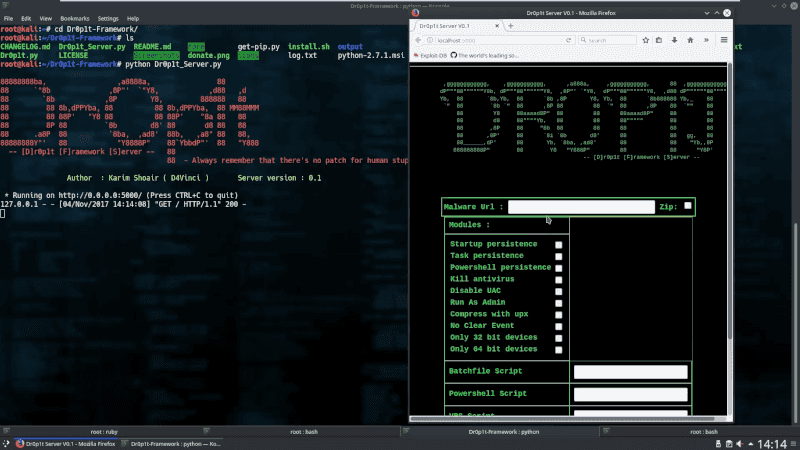Close the Firefox window
This screenshot has width=800, height=450.
(x=727, y=13)
